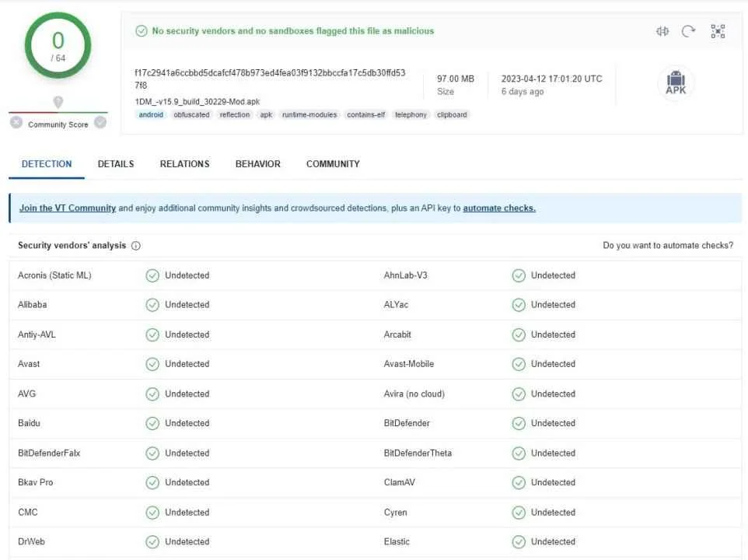This screenshot has width=748, height=560.
Task: Click the AVG undetected checkmark
Action: [x=152, y=394]
